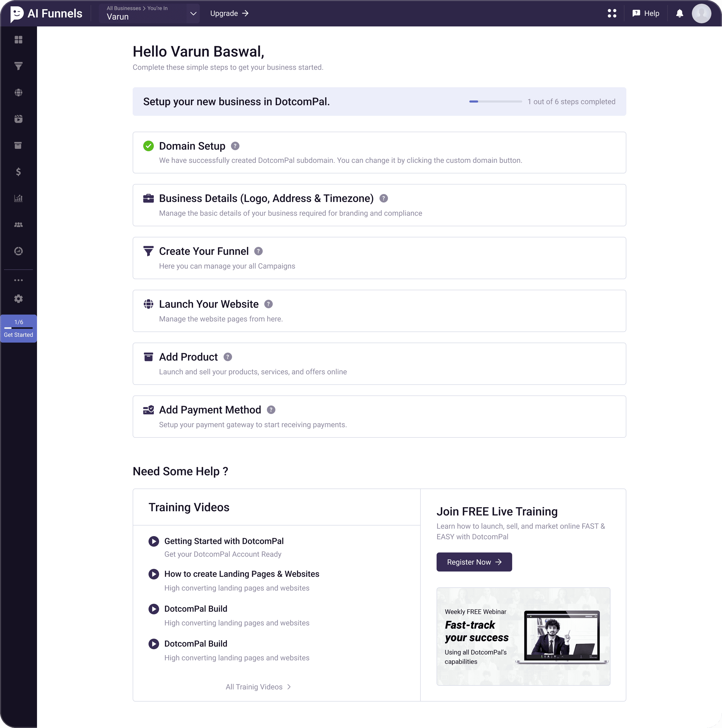Open the contacts people sidebar icon
Image resolution: width=722 pixels, height=728 pixels.
(x=18, y=225)
